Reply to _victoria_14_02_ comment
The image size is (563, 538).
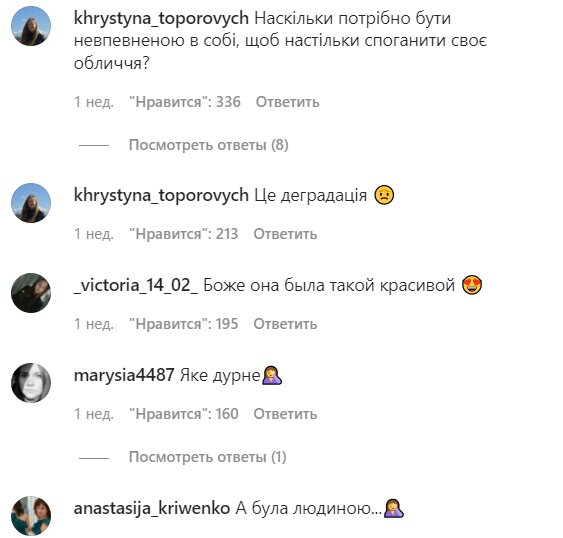coord(285,324)
